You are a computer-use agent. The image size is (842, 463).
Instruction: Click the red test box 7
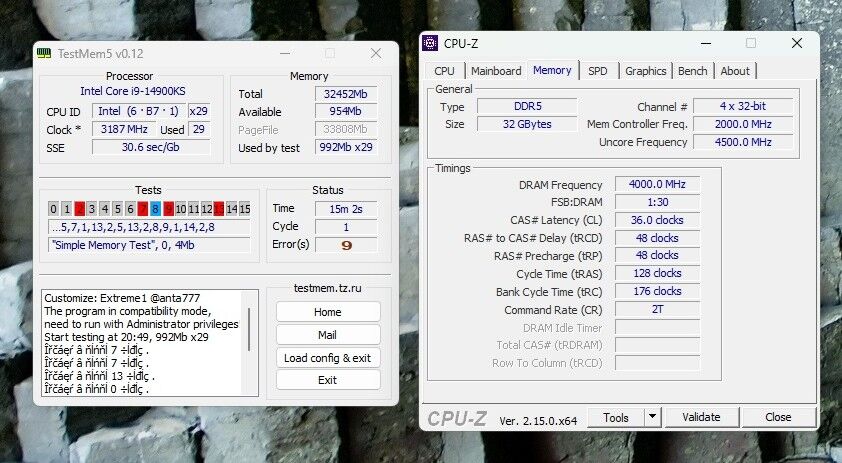(x=142, y=209)
